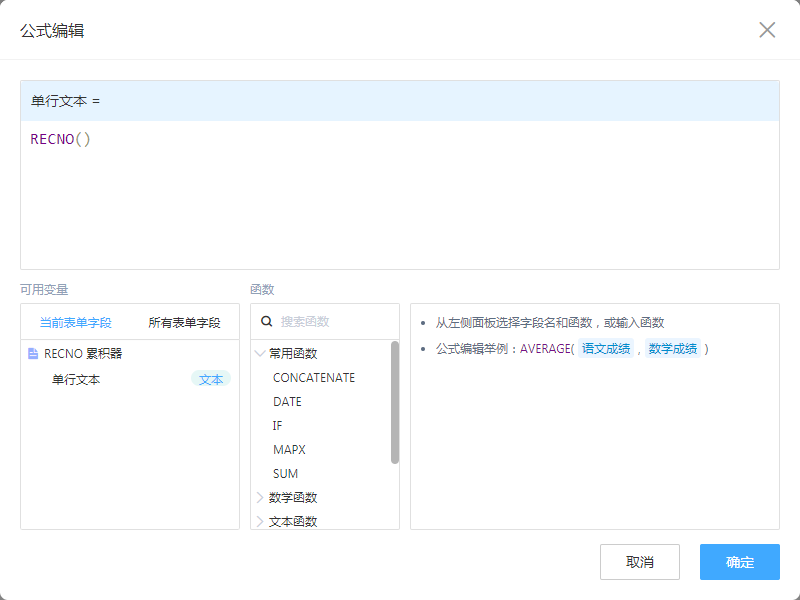This screenshot has height=600, width=800.
Task: Click the document icon beside RECNO 累积器
Action: pos(33,353)
